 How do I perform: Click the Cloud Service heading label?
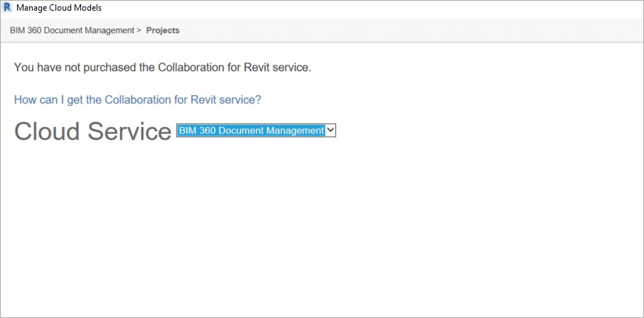click(92, 131)
